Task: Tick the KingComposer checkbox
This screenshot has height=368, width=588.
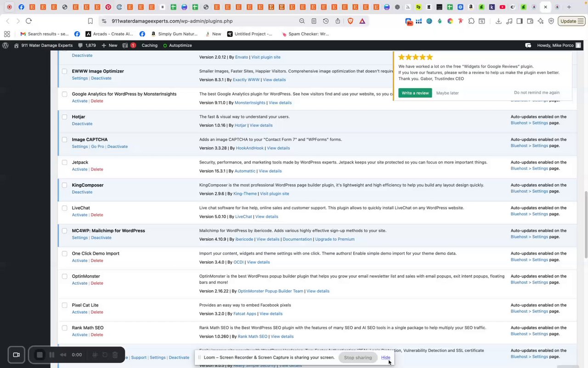Action: click(64, 185)
